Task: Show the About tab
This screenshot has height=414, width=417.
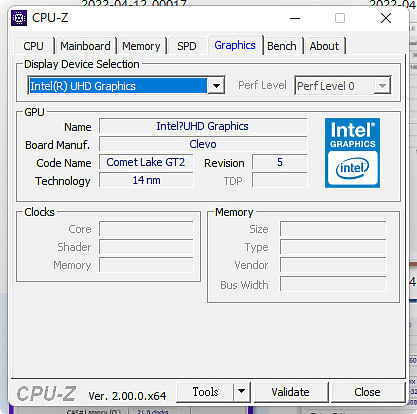Action: [324, 46]
